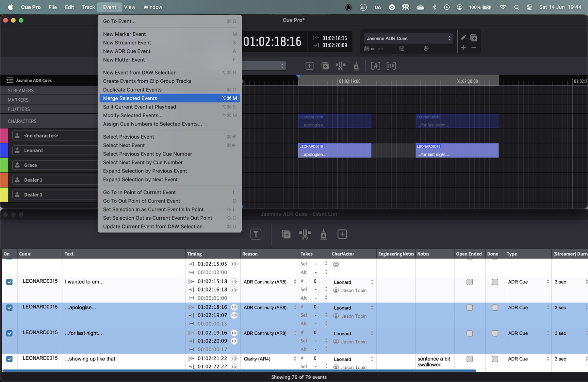Open the View menu in the menu bar
Viewport: 588px width, 382px height.
coord(129,7)
